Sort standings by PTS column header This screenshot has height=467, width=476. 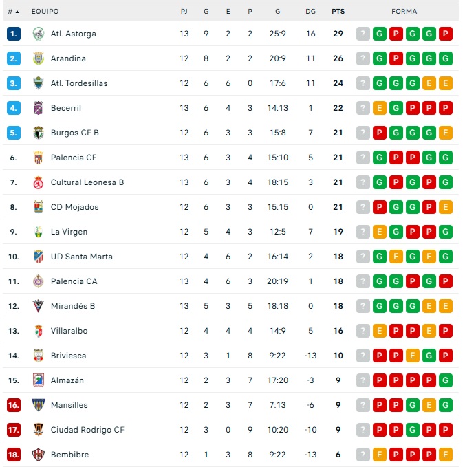point(338,12)
